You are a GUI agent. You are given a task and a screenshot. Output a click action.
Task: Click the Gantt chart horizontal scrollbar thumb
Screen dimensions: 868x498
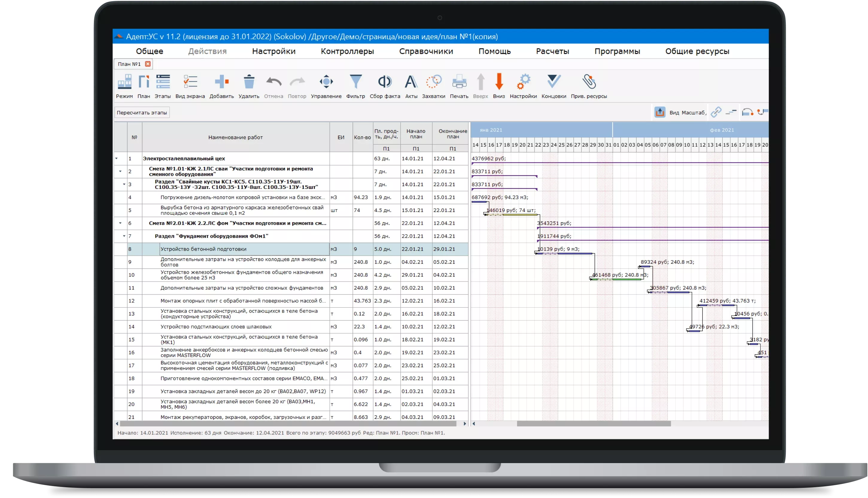594,424
